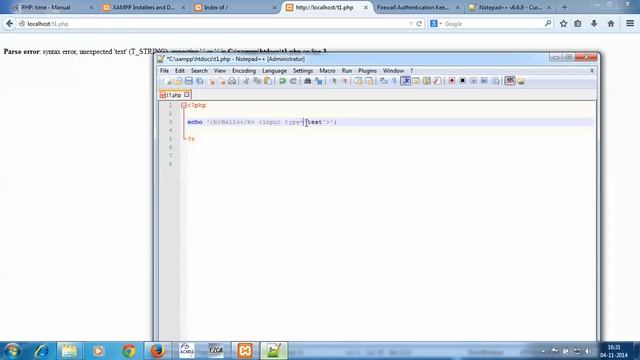Start macro recording with red dot icon
640x360 pixels.
click(x=451, y=81)
